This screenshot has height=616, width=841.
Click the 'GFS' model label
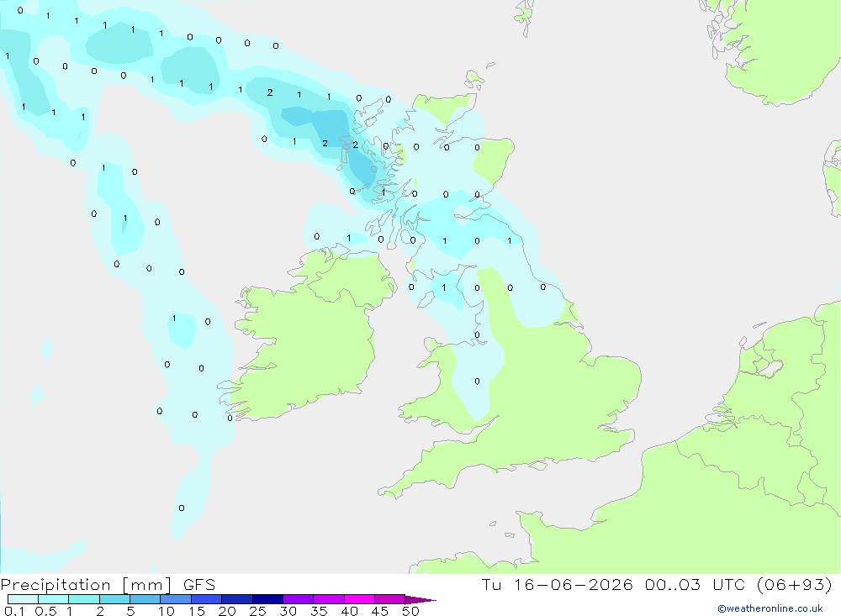[199, 584]
